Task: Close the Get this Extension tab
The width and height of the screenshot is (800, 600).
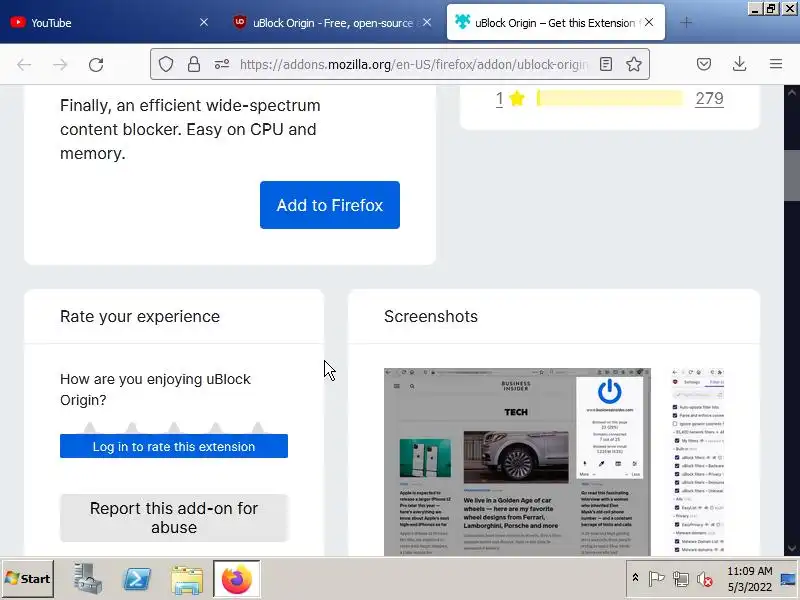Action: 649,22
